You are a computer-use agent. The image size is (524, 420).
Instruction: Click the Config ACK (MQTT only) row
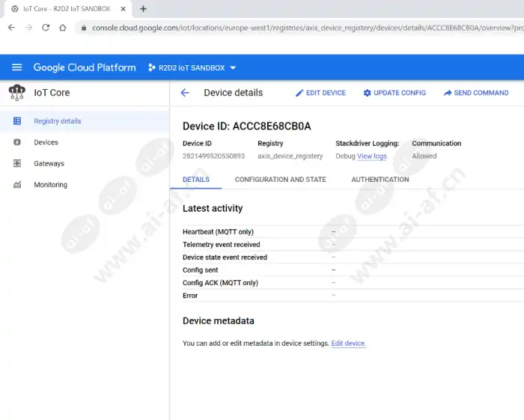[x=353, y=283]
